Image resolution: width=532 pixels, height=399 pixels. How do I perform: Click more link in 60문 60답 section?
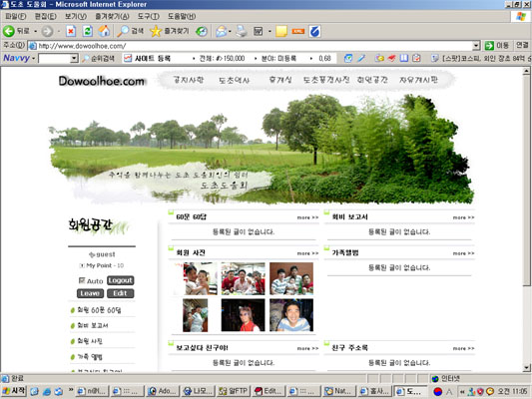[307, 217]
